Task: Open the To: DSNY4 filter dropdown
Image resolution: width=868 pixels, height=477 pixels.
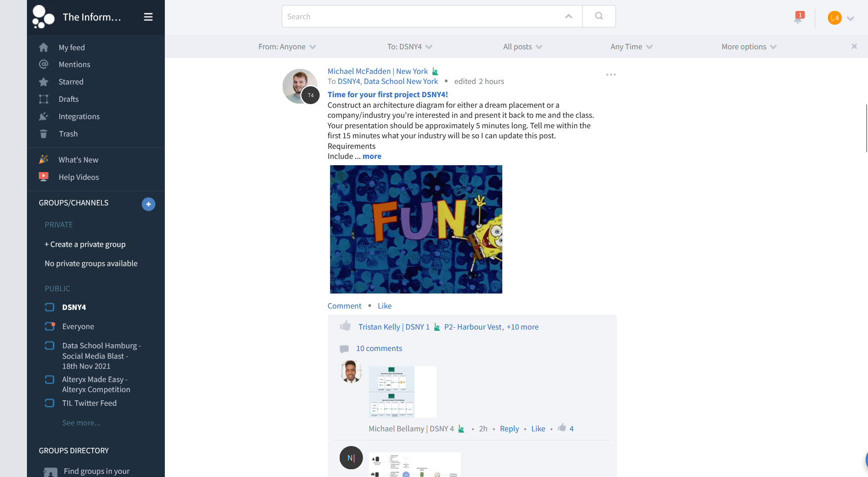Action: coord(410,47)
